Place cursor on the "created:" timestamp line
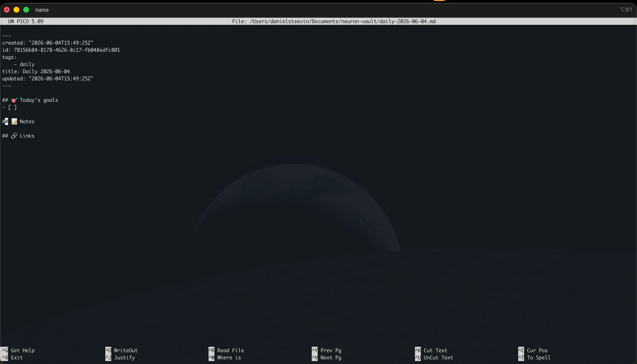This screenshot has height=364, width=637. 48,43
